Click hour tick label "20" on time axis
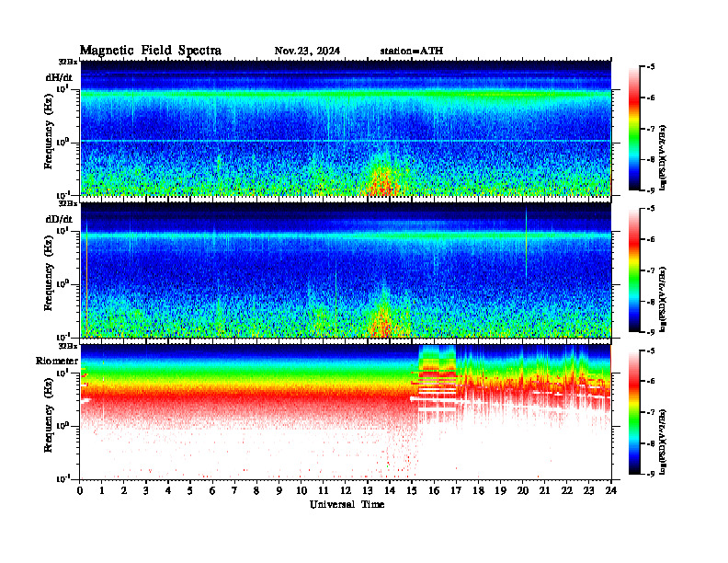The height and width of the screenshot is (563, 728). 522,490
